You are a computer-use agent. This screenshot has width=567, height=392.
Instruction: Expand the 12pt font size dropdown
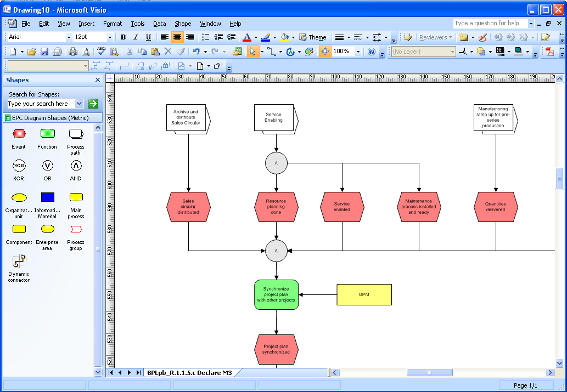[110, 37]
